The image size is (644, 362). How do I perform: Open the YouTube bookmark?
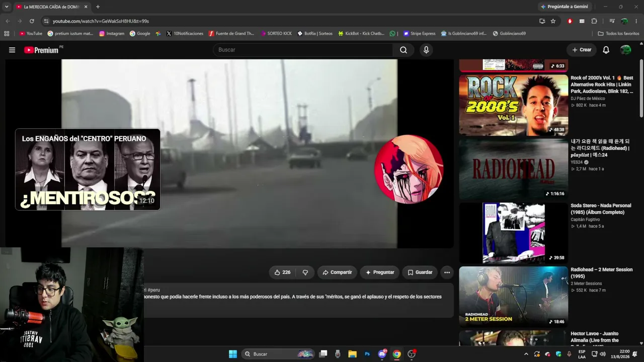point(31,34)
